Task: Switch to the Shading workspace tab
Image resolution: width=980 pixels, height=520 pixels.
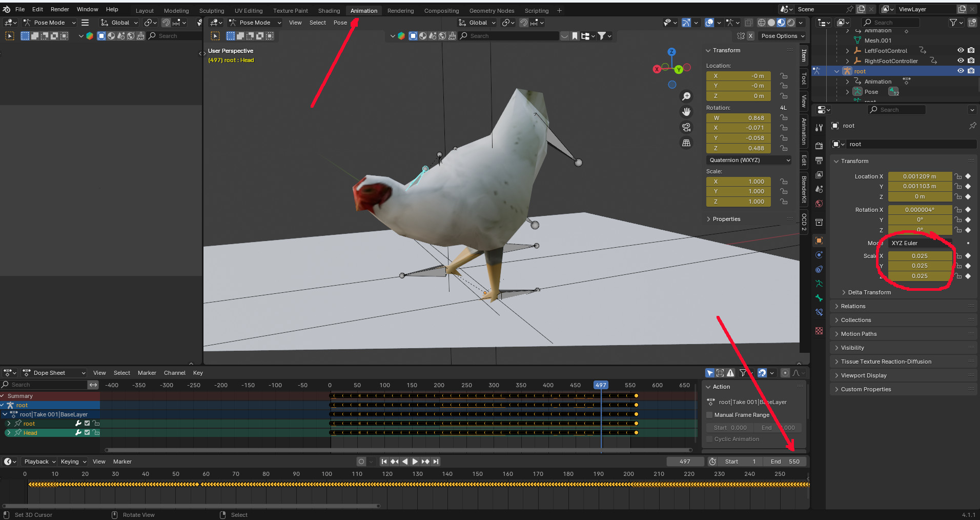Action: [329, 11]
